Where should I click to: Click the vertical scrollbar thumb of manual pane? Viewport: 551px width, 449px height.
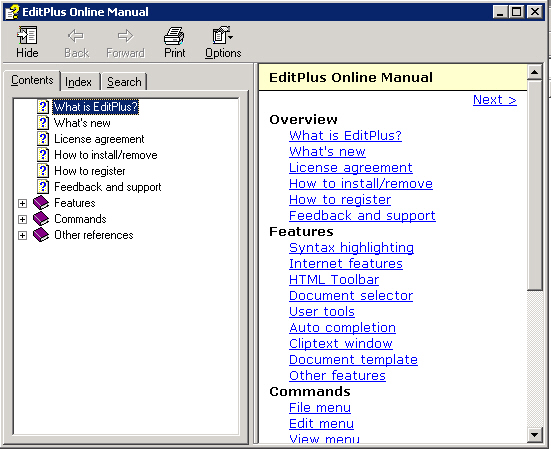pos(534,185)
